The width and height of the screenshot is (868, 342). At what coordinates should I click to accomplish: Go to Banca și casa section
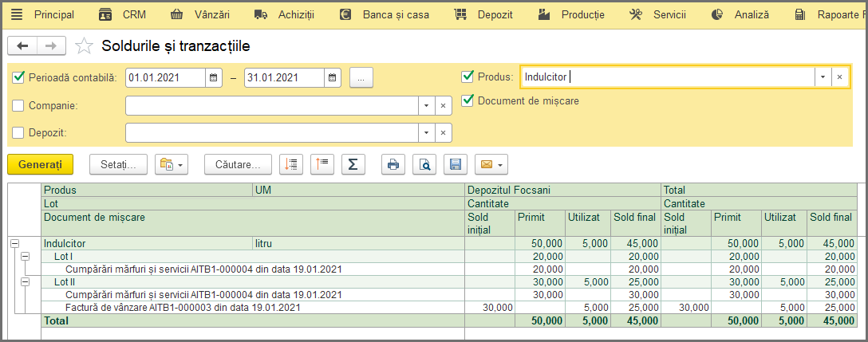coord(385,15)
